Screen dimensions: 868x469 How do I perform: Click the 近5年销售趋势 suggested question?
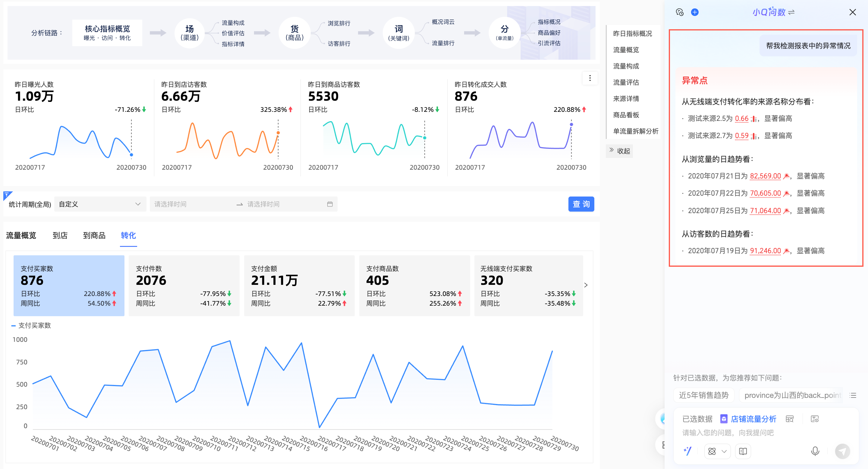click(x=703, y=395)
